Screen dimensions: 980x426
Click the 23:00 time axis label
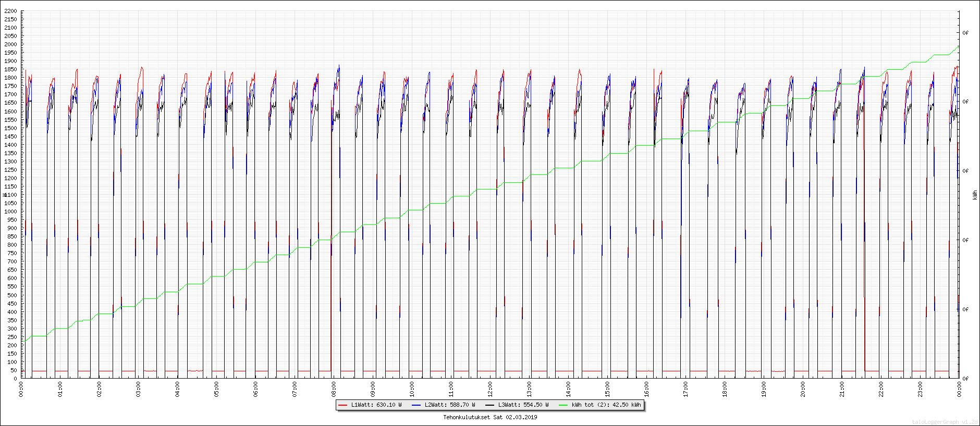point(921,389)
